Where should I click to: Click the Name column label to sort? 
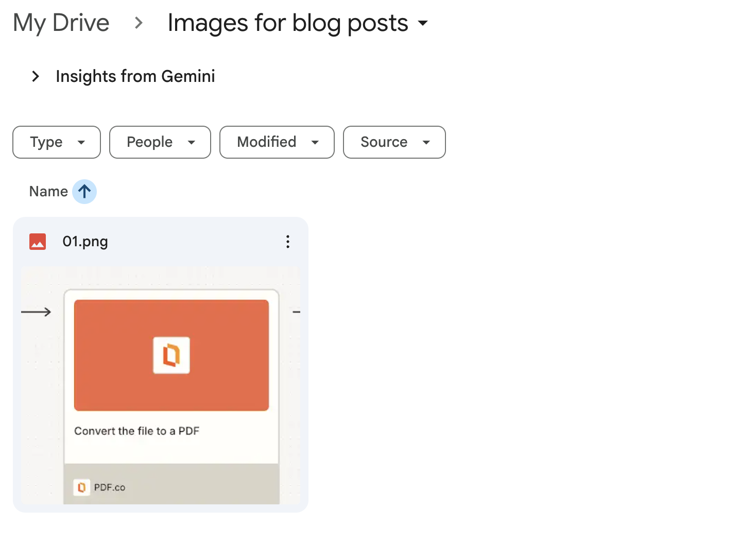point(48,191)
